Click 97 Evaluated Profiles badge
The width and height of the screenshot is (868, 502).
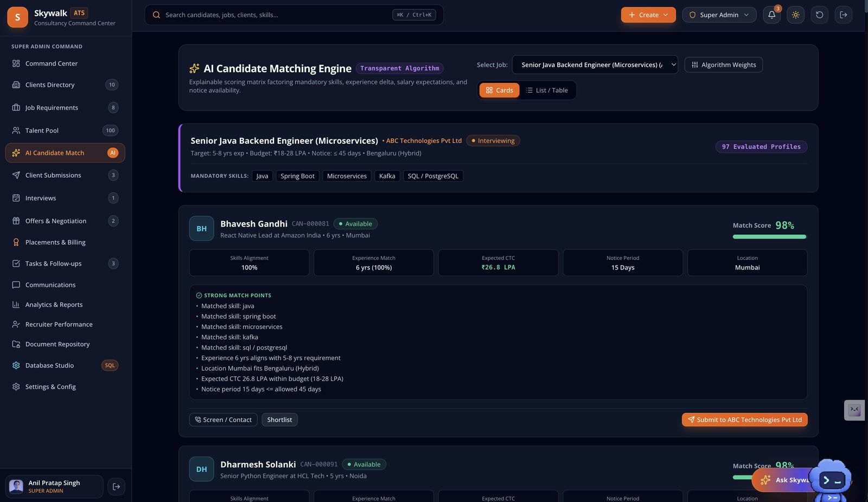[x=761, y=146]
